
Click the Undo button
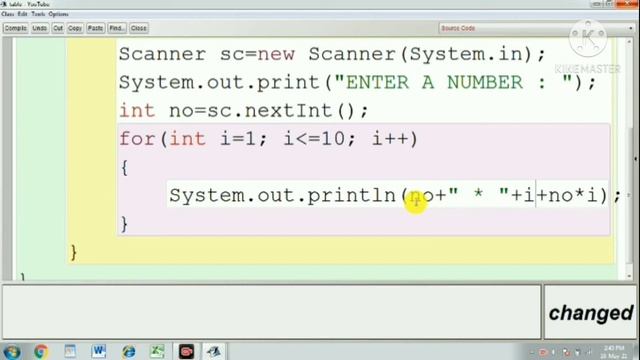pos(40,28)
